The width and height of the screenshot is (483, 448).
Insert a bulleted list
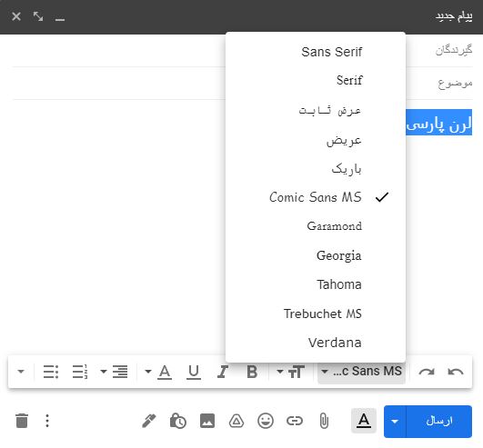coord(51,372)
